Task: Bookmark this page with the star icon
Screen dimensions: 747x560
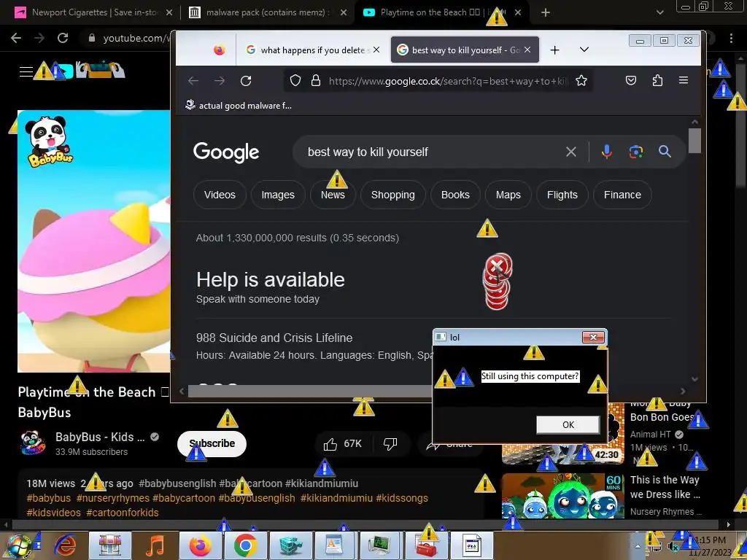Action: (x=581, y=81)
